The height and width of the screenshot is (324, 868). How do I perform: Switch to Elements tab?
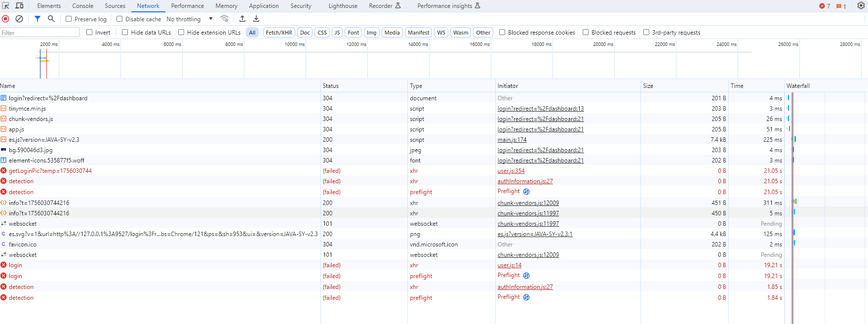[49, 6]
